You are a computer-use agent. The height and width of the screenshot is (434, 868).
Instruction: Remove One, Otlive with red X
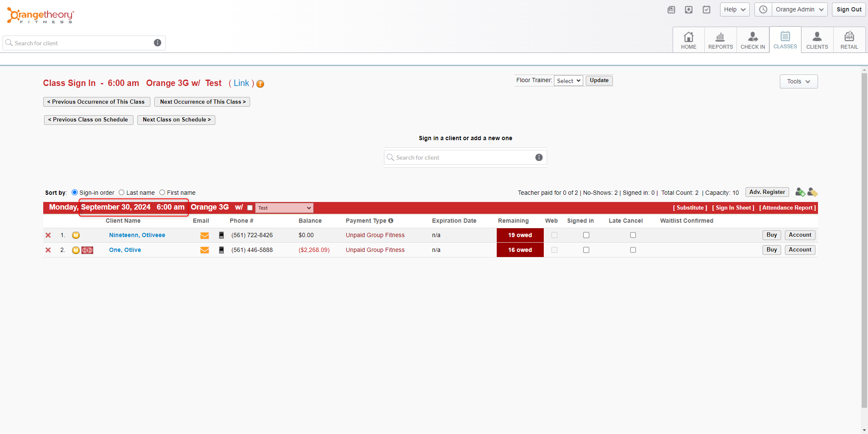pos(48,250)
